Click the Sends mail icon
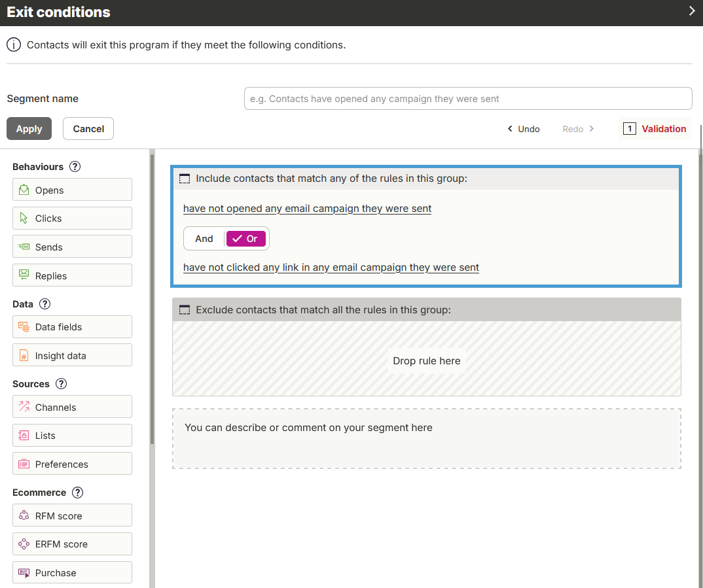The height and width of the screenshot is (588, 703). [x=24, y=247]
